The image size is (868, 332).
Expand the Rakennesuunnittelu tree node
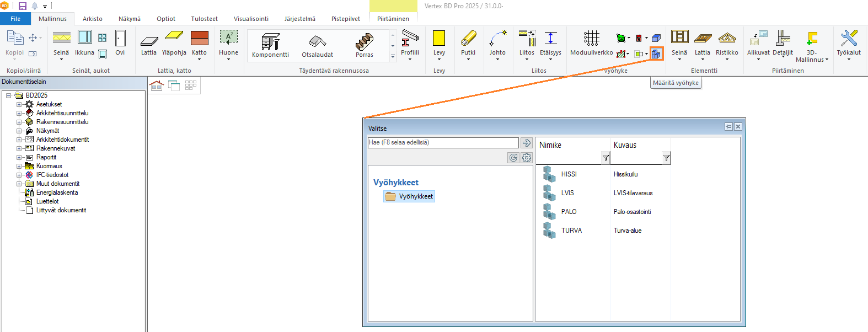point(19,122)
